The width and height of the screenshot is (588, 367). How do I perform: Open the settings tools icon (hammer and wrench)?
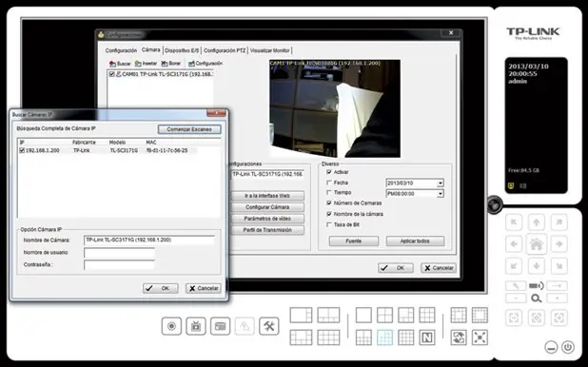coord(269,326)
